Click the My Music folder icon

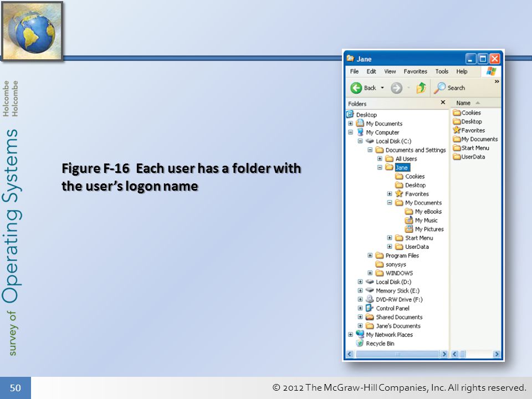pos(409,220)
